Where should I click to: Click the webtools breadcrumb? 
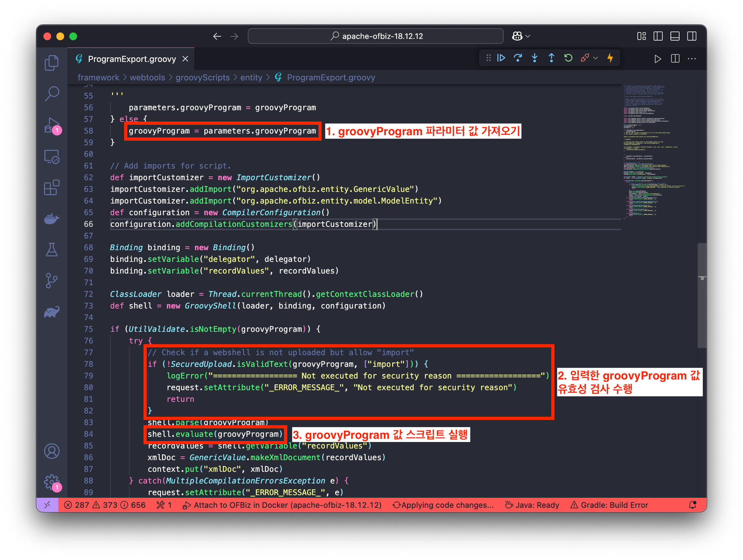coord(147,77)
